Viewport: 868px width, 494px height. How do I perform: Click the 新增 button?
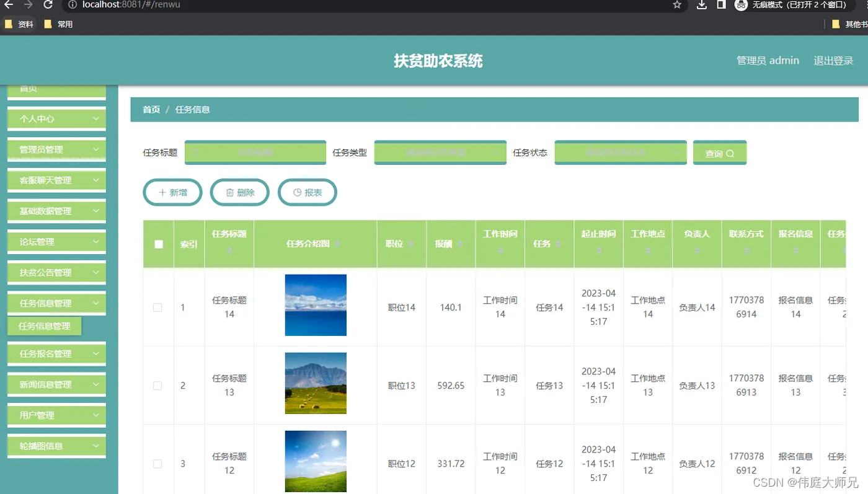tap(173, 193)
